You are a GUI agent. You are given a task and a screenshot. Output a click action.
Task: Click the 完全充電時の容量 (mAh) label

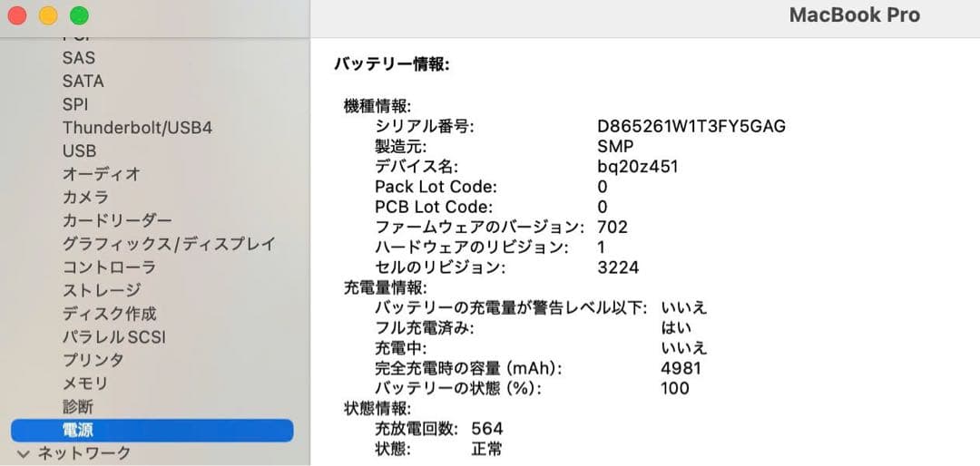click(469, 368)
